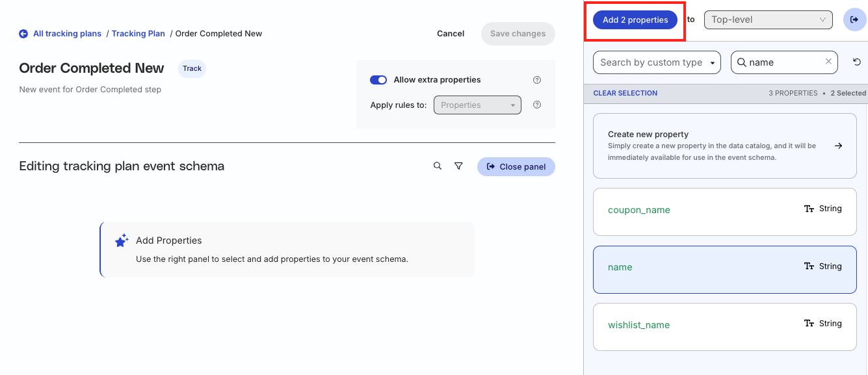This screenshot has width=868, height=375.
Task: Open the Create new property card
Action: pos(724,146)
